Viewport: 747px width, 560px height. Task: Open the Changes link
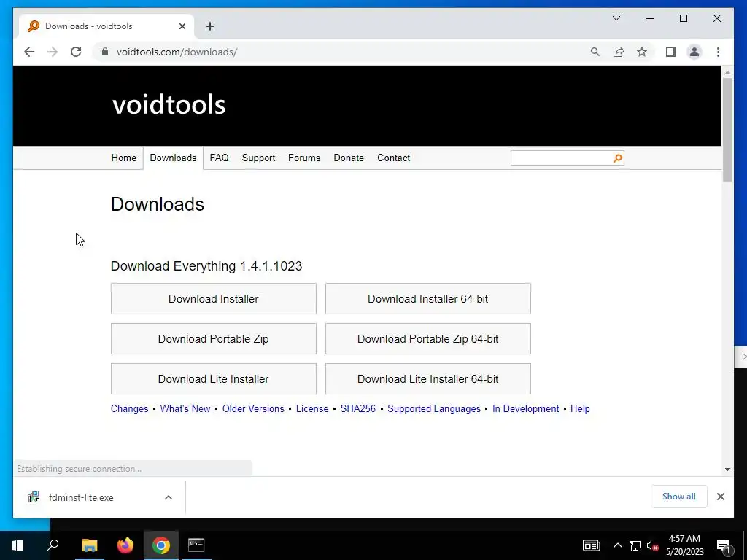130,408
